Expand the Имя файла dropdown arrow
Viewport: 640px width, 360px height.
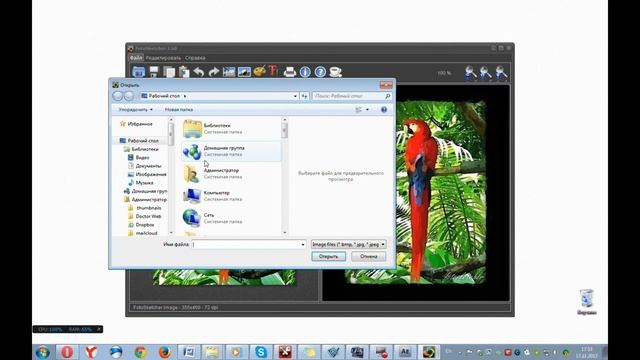coord(303,244)
